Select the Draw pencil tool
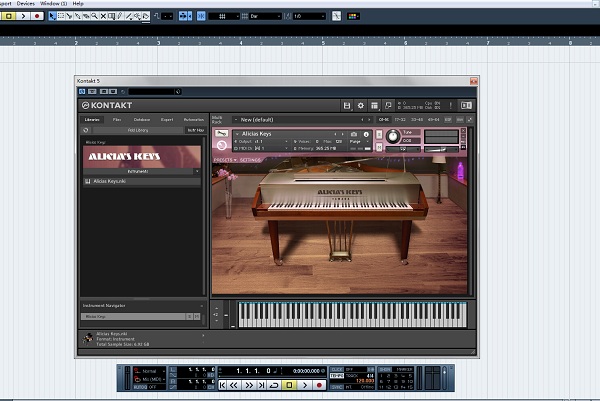Screen dimensions: 600x401 (120, 16)
